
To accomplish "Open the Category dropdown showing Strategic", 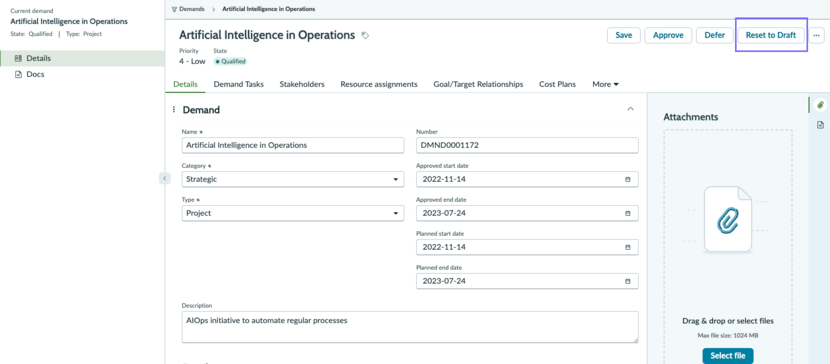I will 293,179.
